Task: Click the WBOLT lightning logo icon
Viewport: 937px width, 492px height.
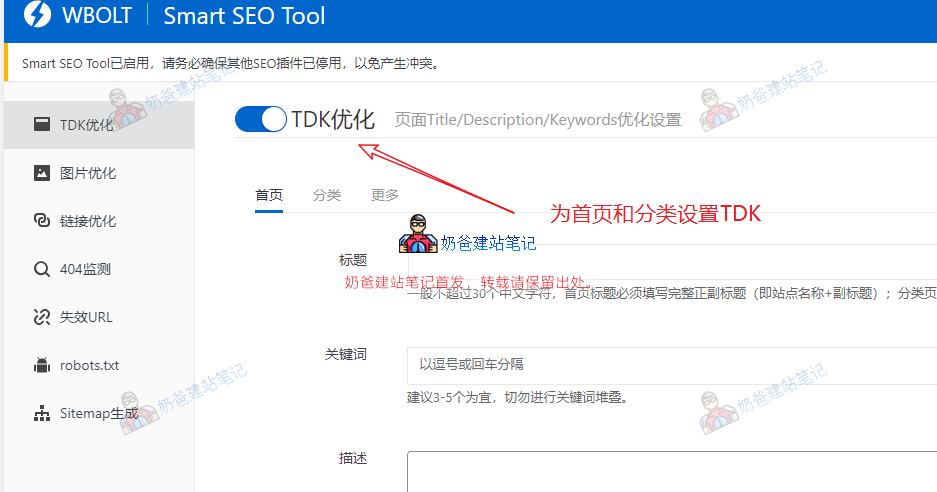Action: (x=37, y=16)
